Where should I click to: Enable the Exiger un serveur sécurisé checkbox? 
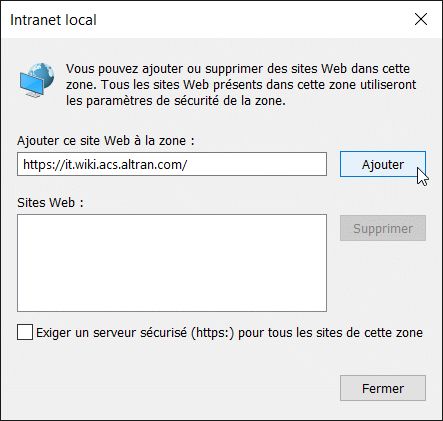point(25,332)
